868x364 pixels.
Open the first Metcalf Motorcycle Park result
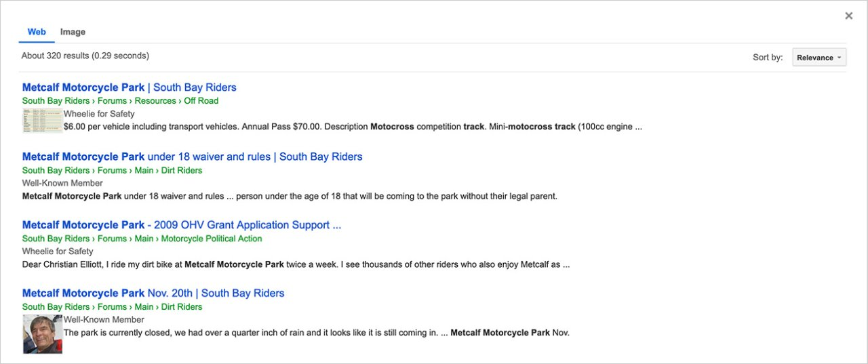coord(129,87)
